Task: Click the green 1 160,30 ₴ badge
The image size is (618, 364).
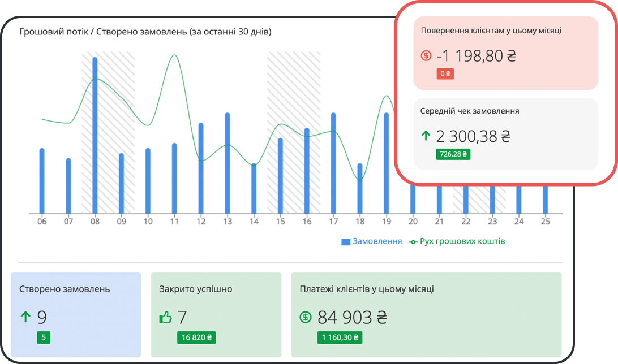Action: click(x=340, y=337)
